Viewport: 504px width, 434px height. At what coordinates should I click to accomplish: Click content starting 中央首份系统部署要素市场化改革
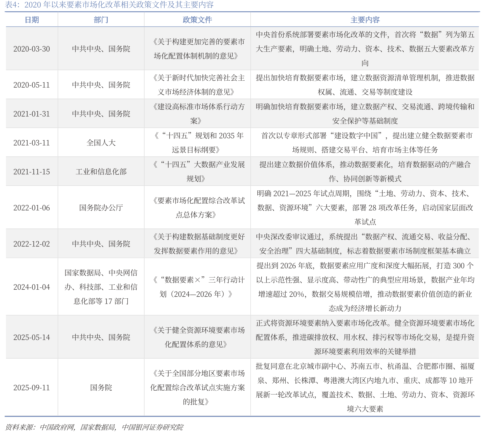365,49
